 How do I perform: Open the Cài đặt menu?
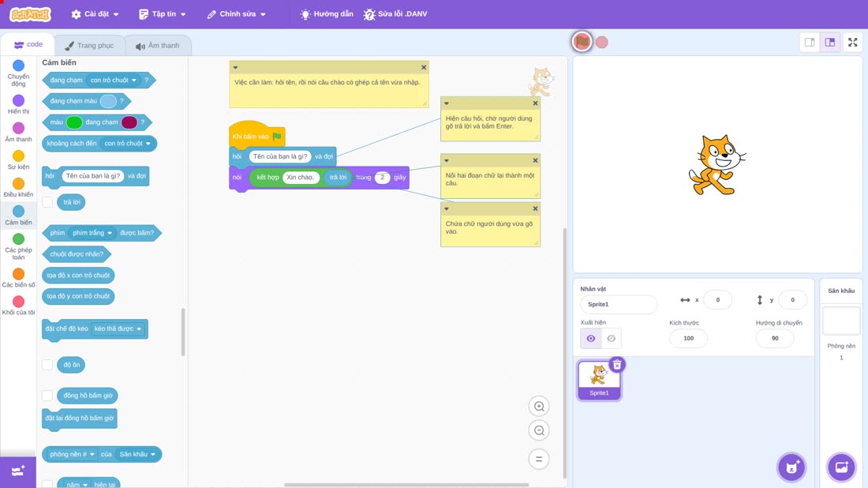tap(95, 14)
